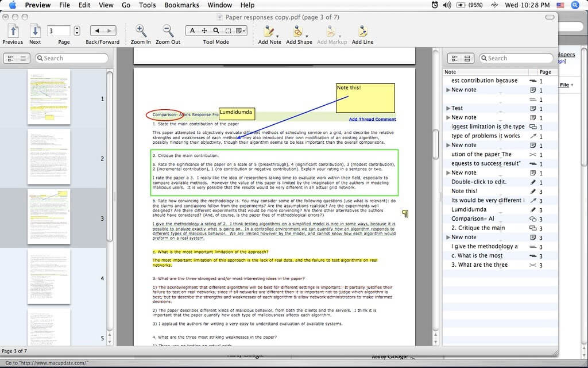
Task: Click the Zoom Out magnifier
Action: pos(168,31)
